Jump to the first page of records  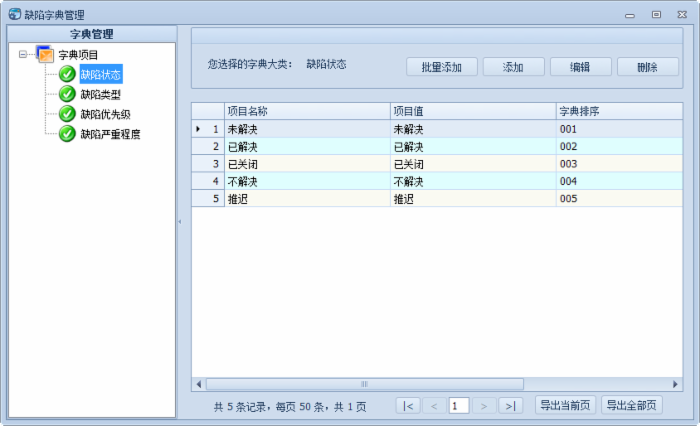coord(408,405)
